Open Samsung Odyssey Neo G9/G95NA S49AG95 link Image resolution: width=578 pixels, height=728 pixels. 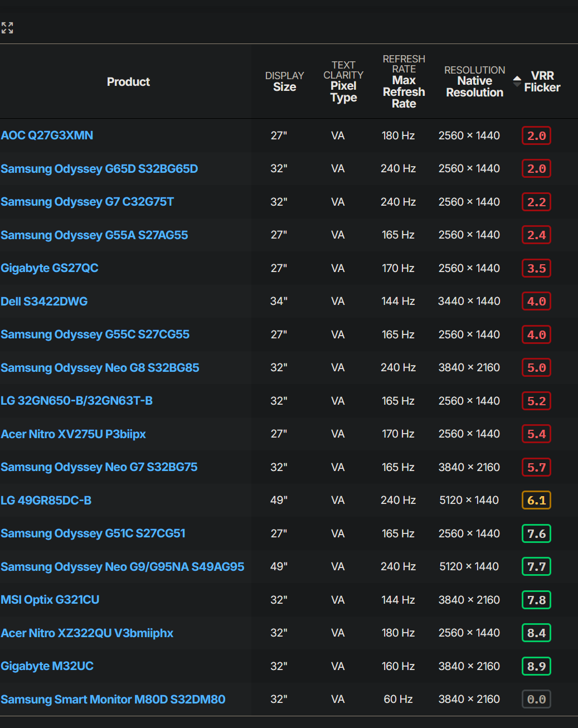click(123, 567)
